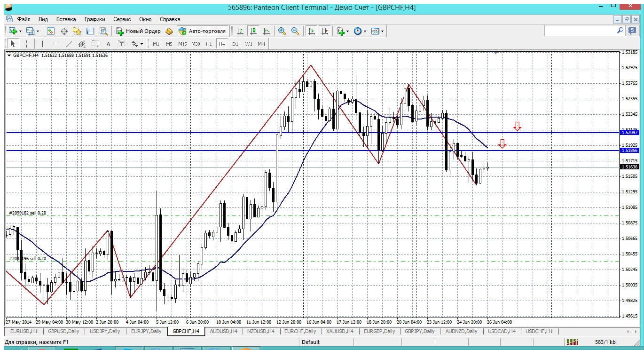Switch chart to candlesticks mode

[253, 31]
